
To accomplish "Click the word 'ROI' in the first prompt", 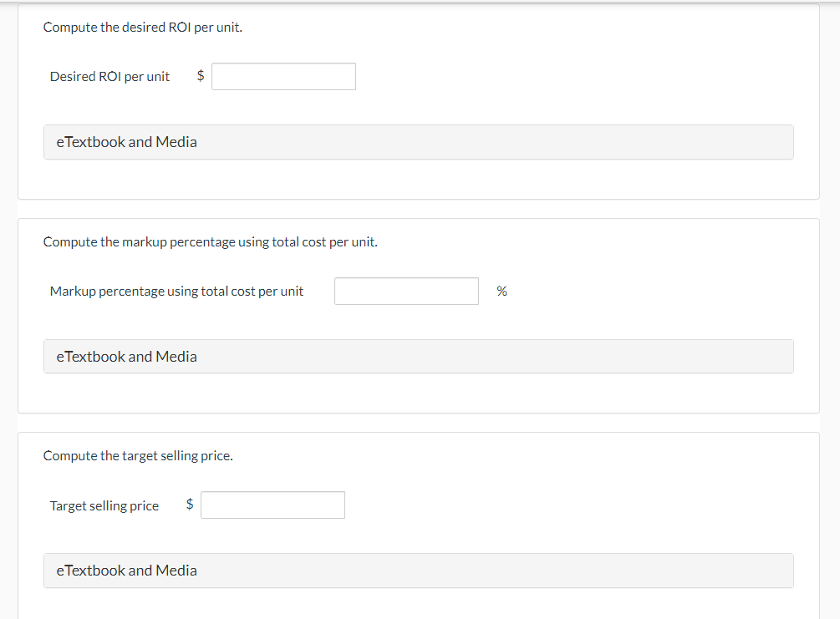I will click(180, 27).
